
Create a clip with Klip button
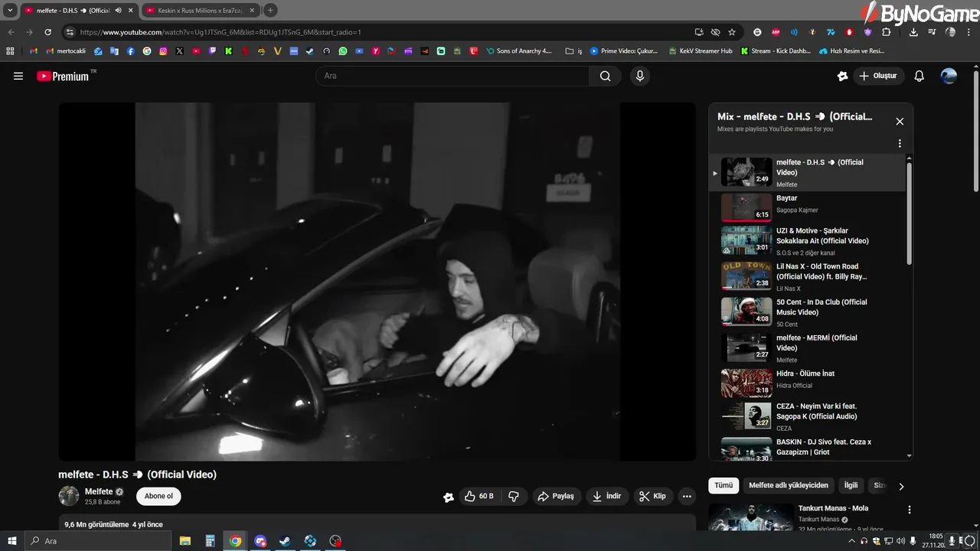tap(652, 496)
